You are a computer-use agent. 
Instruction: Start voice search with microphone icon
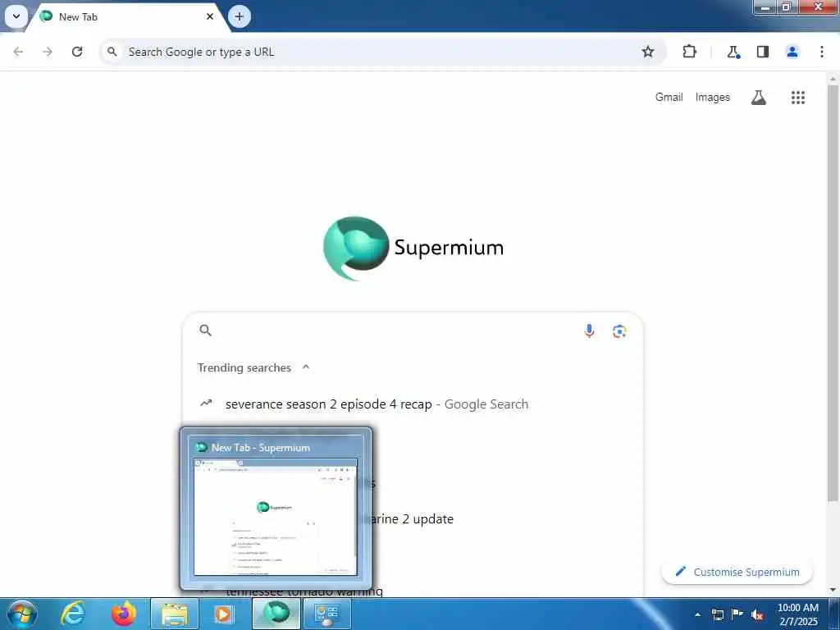point(589,331)
